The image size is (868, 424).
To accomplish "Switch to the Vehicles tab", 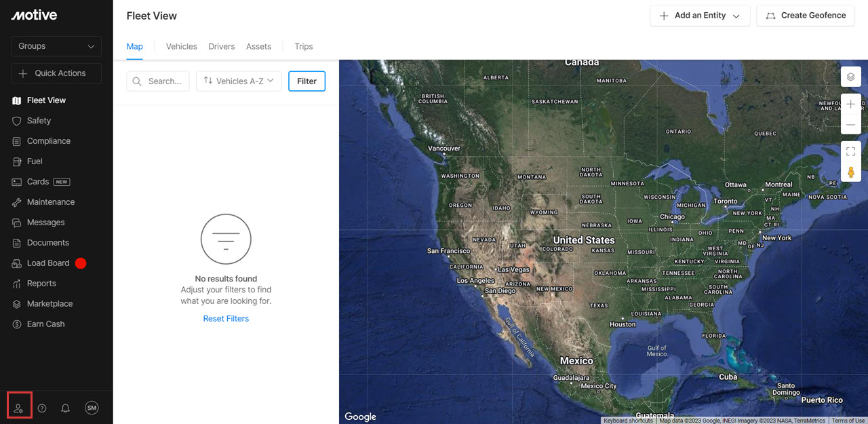I will point(182,47).
